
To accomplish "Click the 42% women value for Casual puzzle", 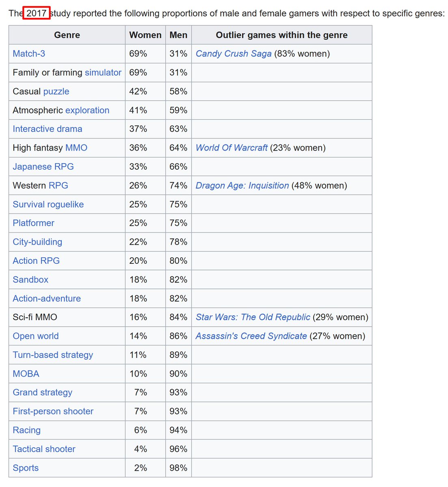I will point(138,91).
